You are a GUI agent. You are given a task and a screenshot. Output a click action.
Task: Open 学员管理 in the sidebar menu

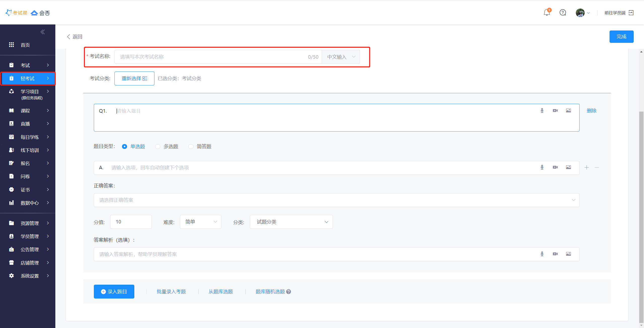29,236
